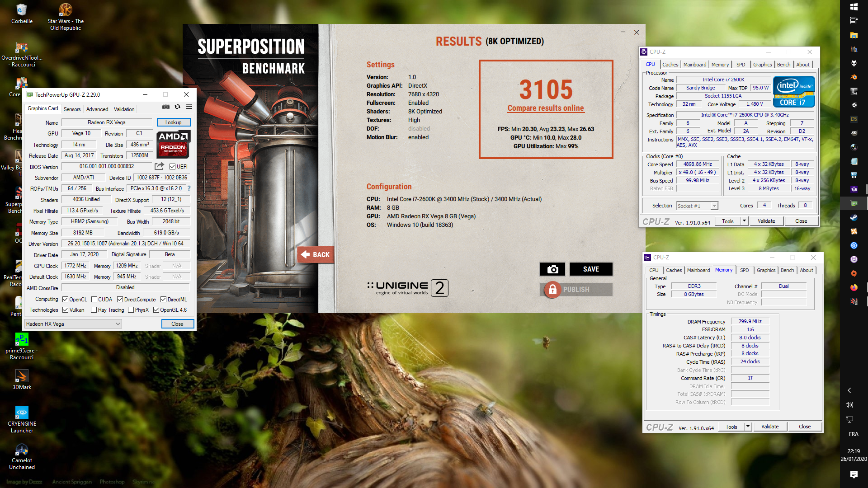The width and height of the screenshot is (868, 488).
Task: Open the Radeon RX Vega GPU selection dropdown
Action: pyautogui.click(x=73, y=324)
